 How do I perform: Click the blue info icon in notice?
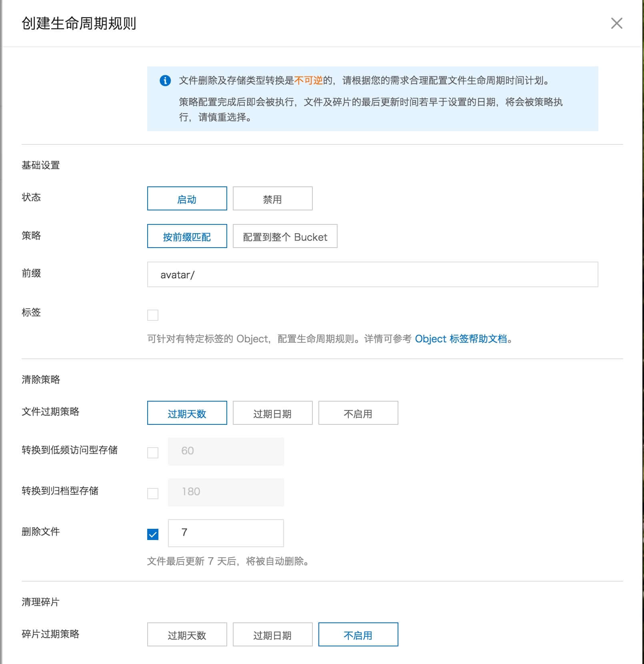point(165,80)
